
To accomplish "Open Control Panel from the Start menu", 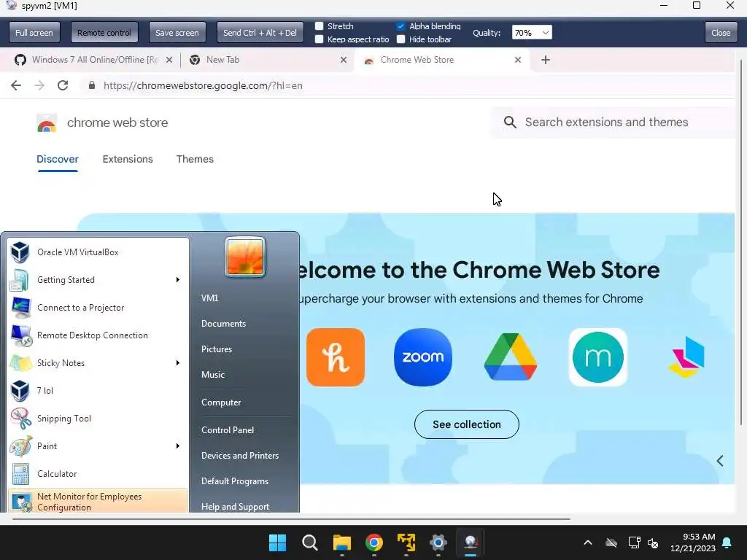I will 228,430.
